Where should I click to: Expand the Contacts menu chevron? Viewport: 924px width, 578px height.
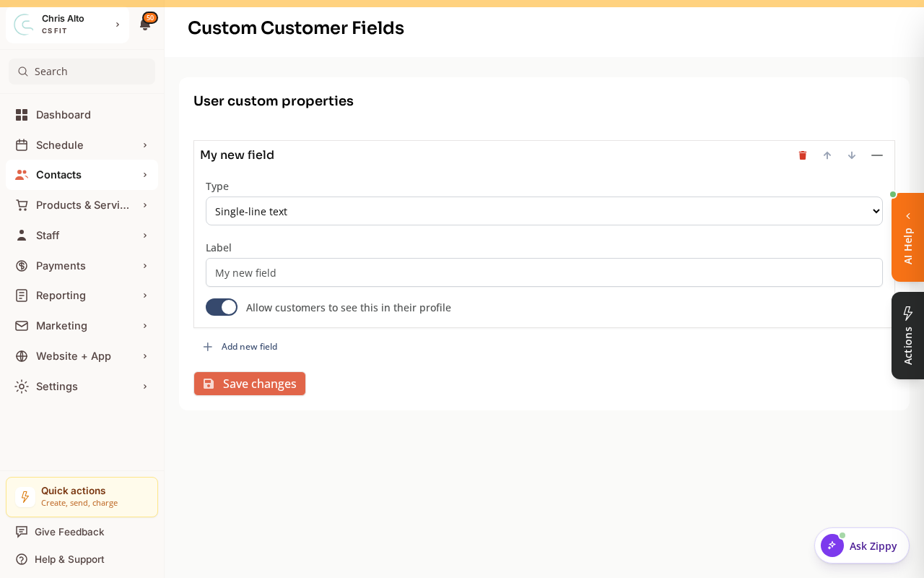click(145, 175)
